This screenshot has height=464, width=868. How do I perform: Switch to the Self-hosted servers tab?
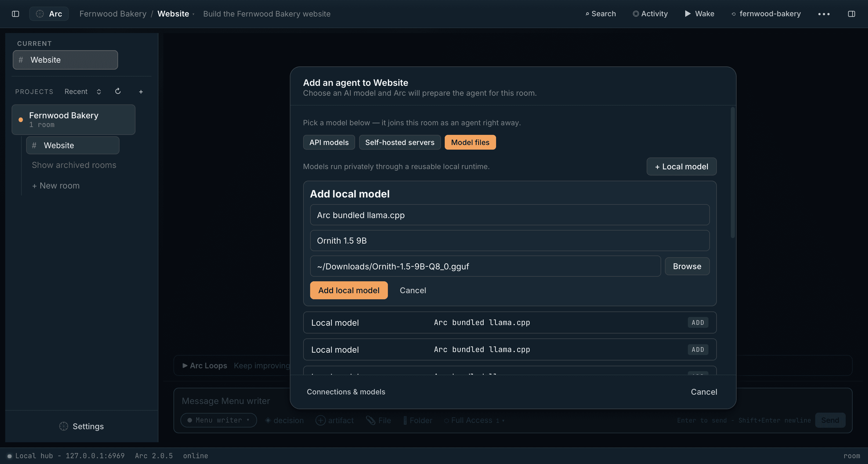click(x=400, y=142)
